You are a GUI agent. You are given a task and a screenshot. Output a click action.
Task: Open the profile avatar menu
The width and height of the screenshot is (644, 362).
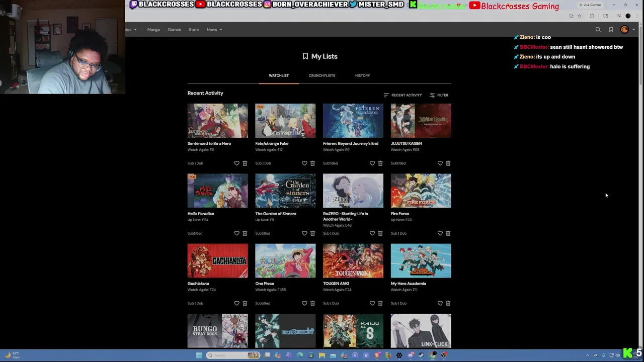click(x=625, y=30)
